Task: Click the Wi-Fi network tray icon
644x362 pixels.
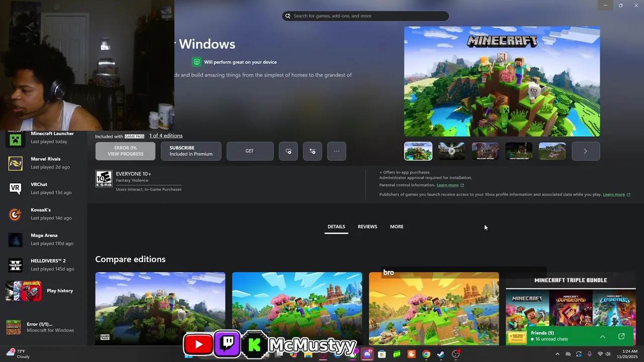Action: [x=600, y=354]
